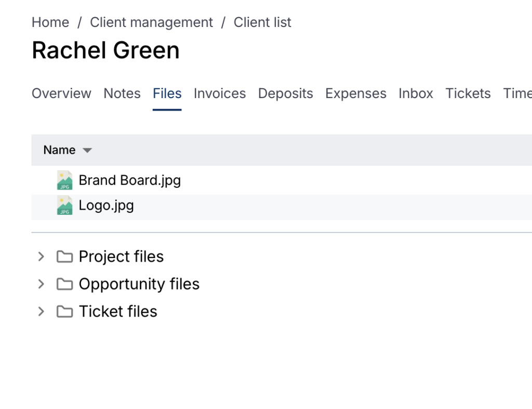Click the Home breadcrumb link

pyautogui.click(x=50, y=22)
